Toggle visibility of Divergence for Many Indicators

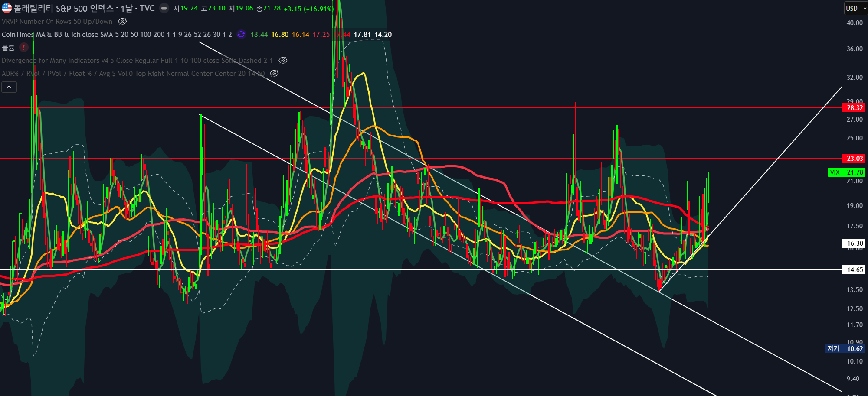click(283, 61)
